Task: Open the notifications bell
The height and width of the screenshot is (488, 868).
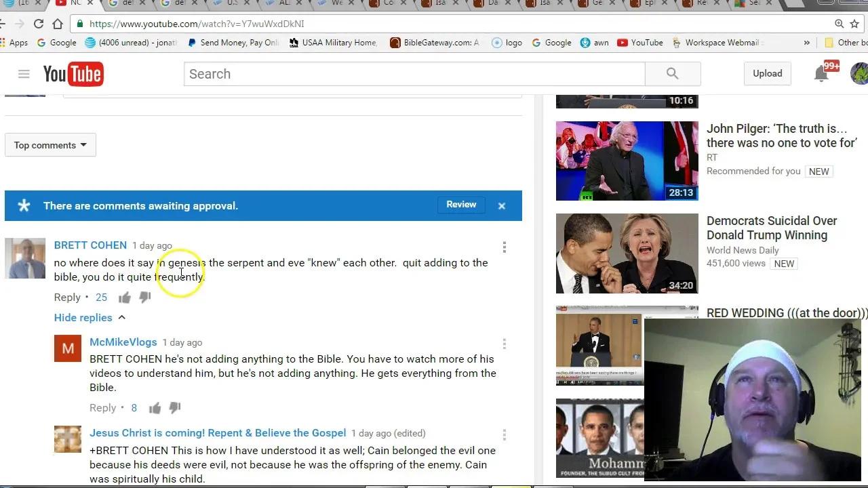Action: tap(821, 74)
